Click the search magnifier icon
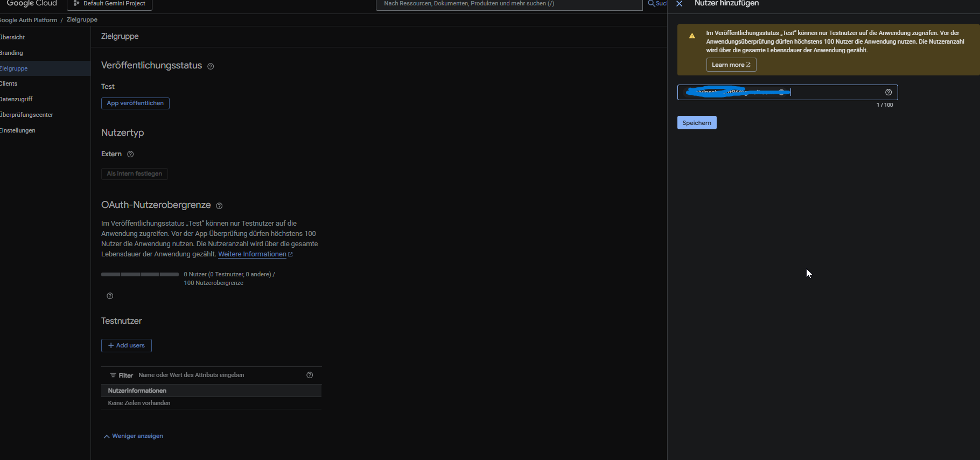Image resolution: width=980 pixels, height=460 pixels. click(652, 4)
